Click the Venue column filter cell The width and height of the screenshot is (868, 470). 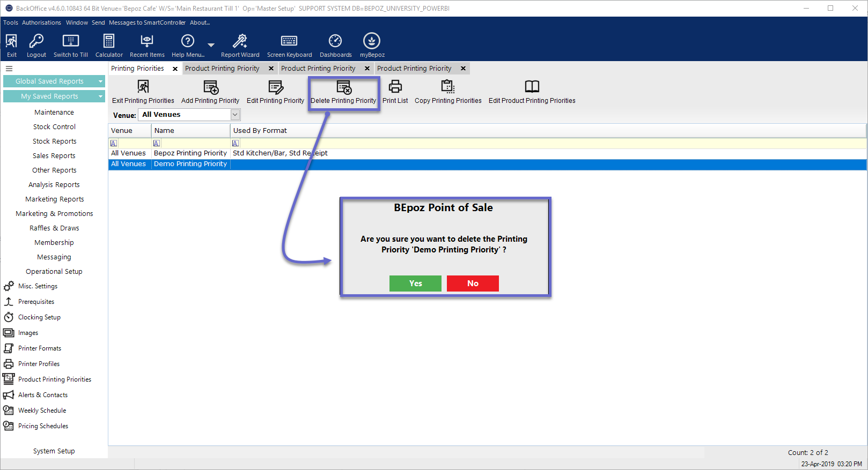[x=130, y=143]
